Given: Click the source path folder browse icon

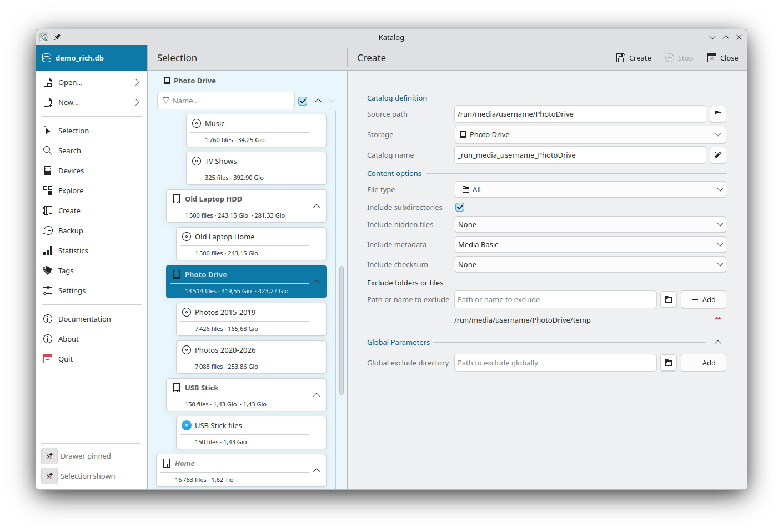Looking at the screenshot, I should pyautogui.click(x=717, y=114).
